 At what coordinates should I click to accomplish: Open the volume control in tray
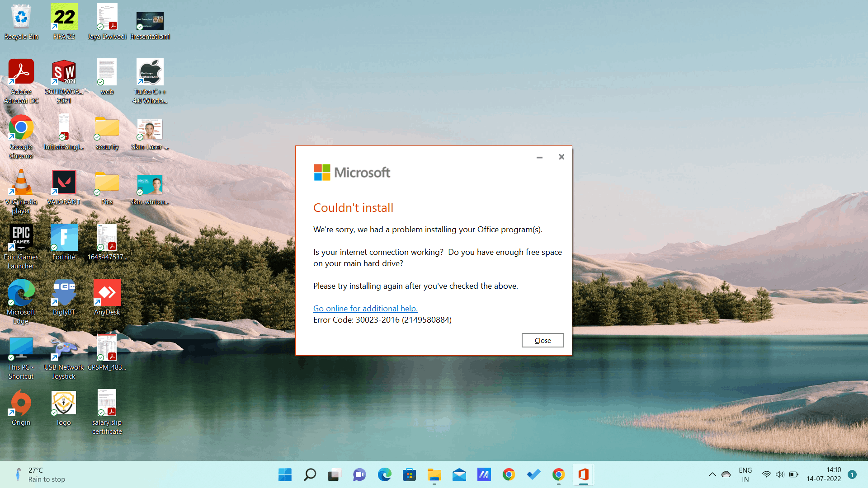click(x=779, y=474)
